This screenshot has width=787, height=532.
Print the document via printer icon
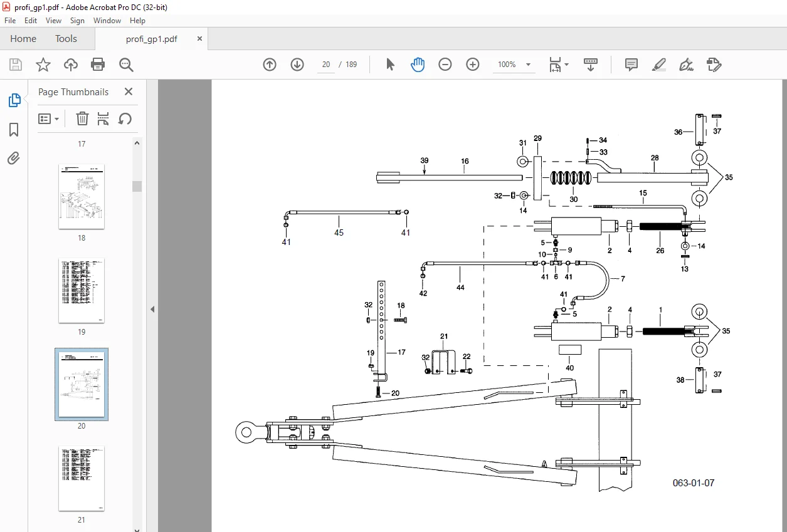click(98, 65)
